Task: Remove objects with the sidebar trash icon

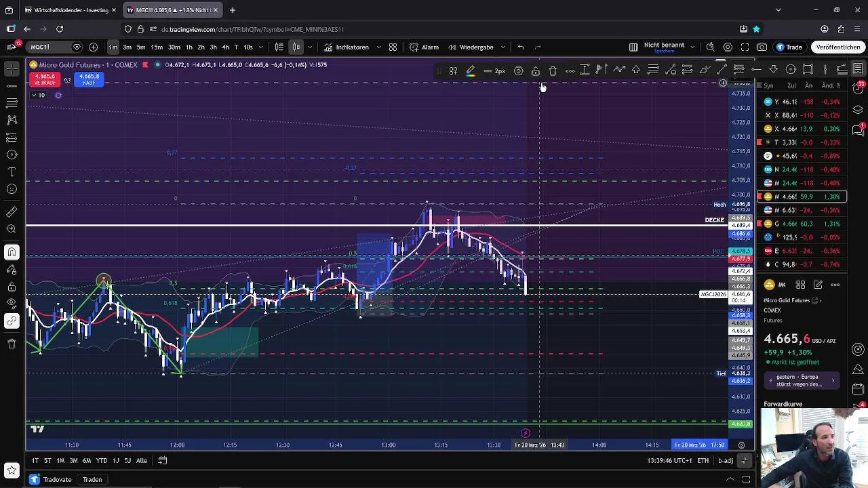Action: click(12, 344)
